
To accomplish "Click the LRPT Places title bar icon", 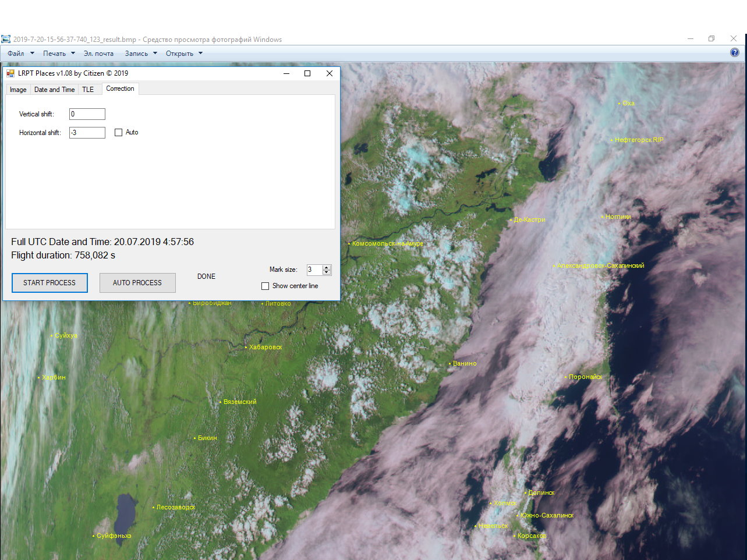I will (10, 73).
